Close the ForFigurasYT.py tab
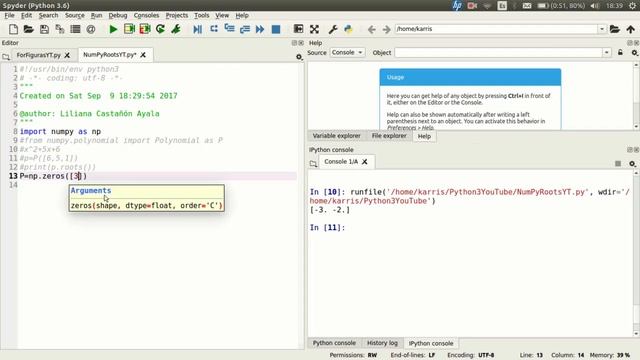 tap(67, 55)
